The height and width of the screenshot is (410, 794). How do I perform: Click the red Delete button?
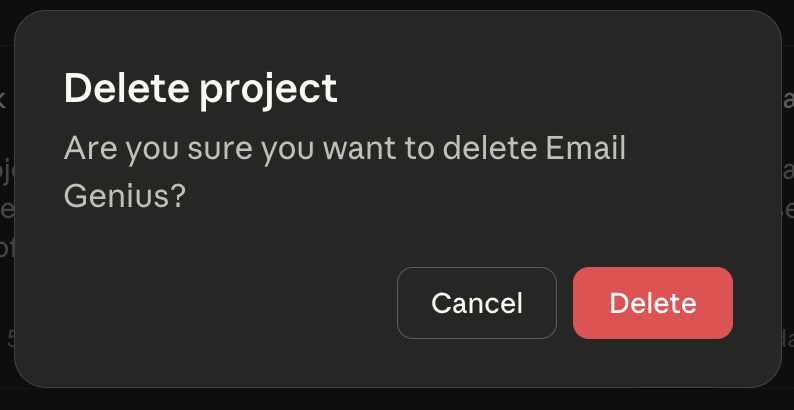[x=652, y=303]
